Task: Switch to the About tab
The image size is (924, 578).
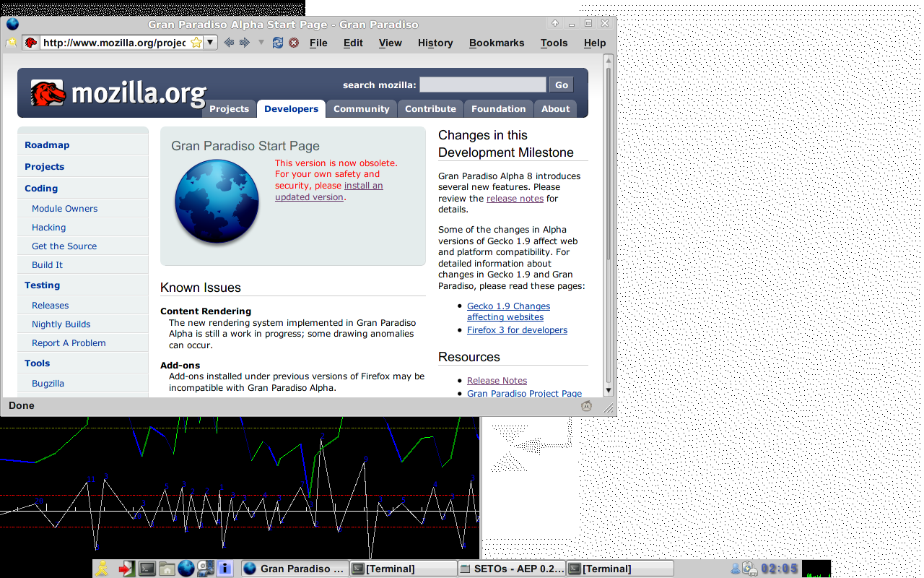Action: [555, 108]
